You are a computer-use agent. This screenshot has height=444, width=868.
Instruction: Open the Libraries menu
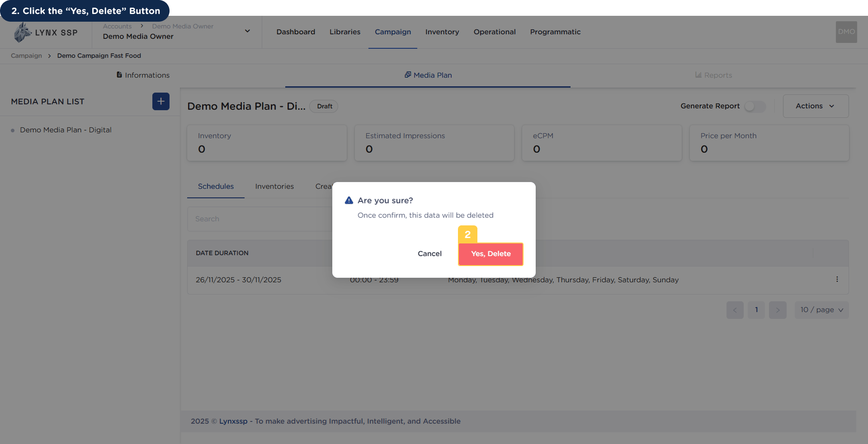[x=345, y=32]
